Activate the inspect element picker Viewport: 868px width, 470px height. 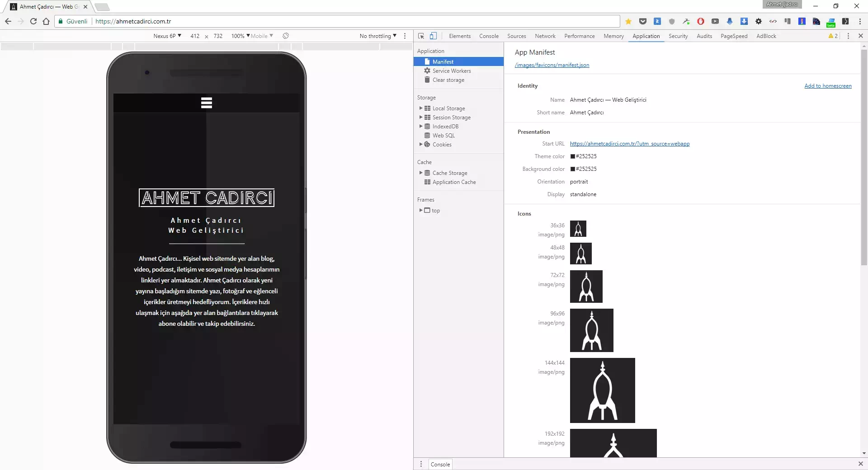pyautogui.click(x=421, y=36)
